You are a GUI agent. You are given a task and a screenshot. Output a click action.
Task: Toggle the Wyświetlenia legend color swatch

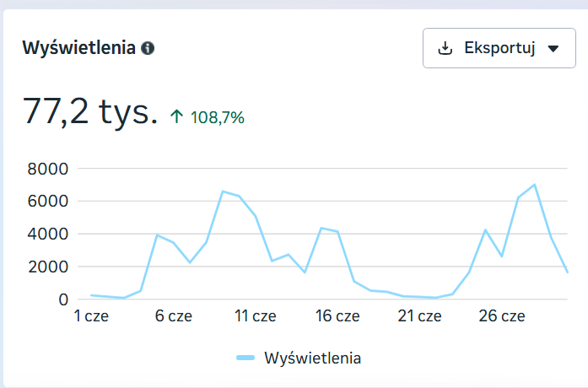(x=245, y=358)
